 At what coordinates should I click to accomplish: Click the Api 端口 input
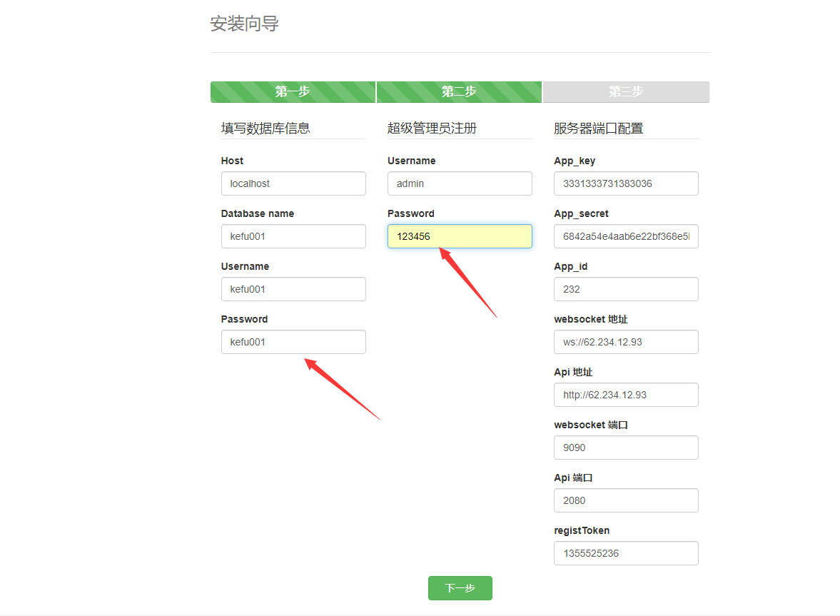point(626,500)
